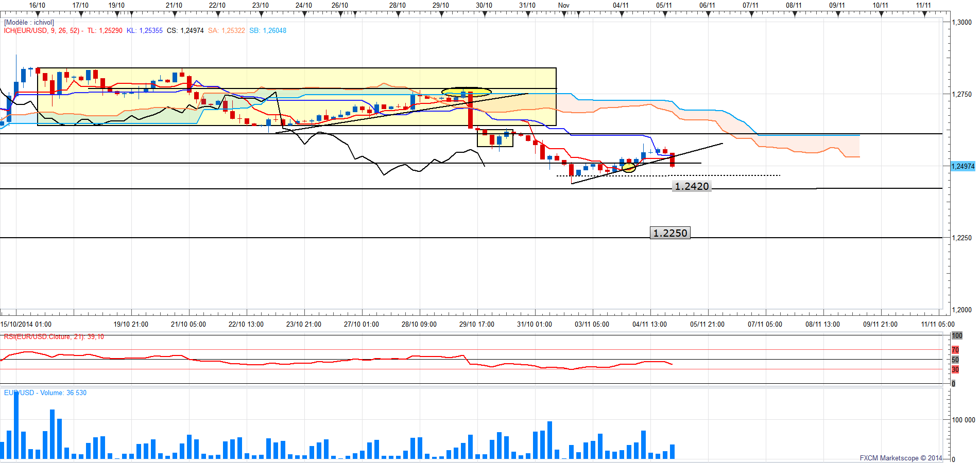
Task: Click the 1.2420 support level label
Action: [x=692, y=186]
